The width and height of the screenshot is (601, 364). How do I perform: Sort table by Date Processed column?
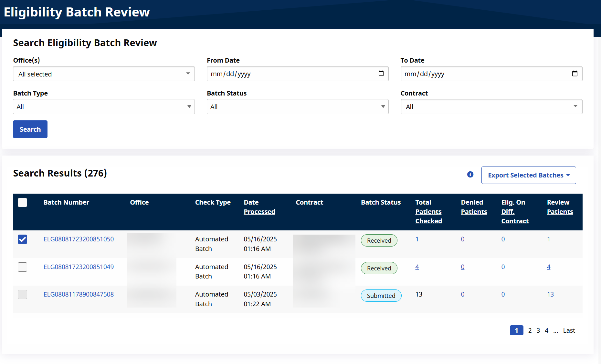259,207
